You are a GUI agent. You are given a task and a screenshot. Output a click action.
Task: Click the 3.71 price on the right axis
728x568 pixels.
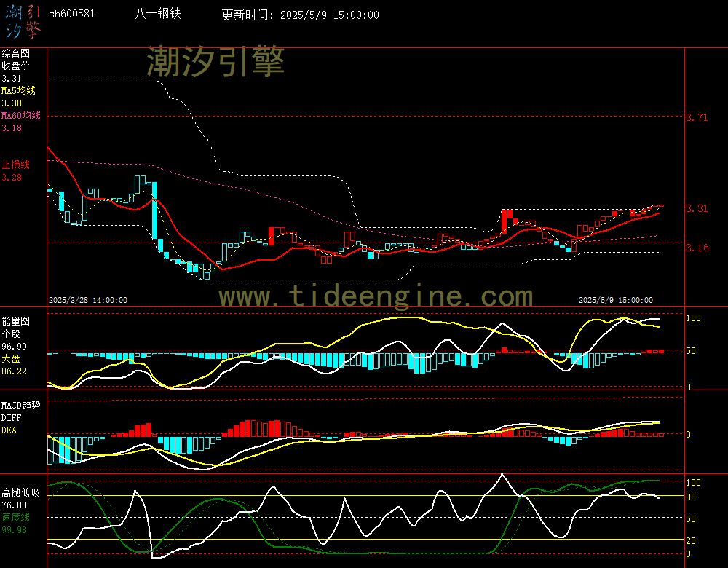click(697, 117)
